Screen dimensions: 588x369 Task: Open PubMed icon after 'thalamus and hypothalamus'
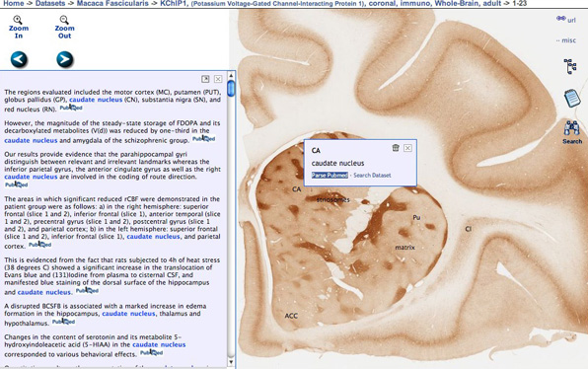[x=63, y=322]
